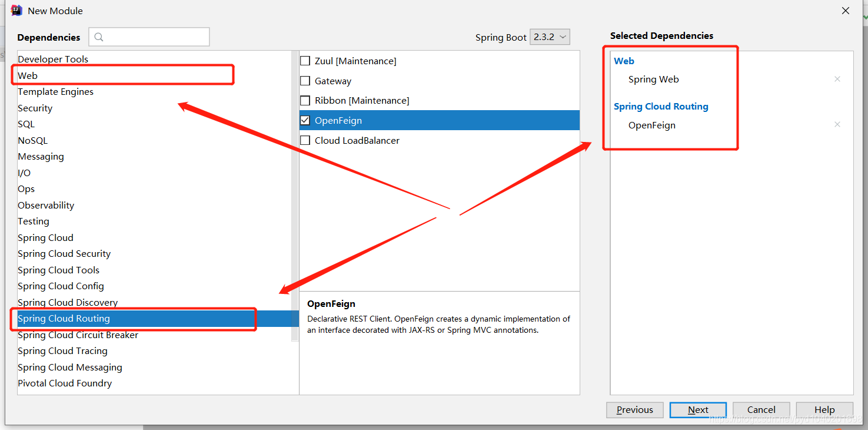Select the I/O category

24,173
